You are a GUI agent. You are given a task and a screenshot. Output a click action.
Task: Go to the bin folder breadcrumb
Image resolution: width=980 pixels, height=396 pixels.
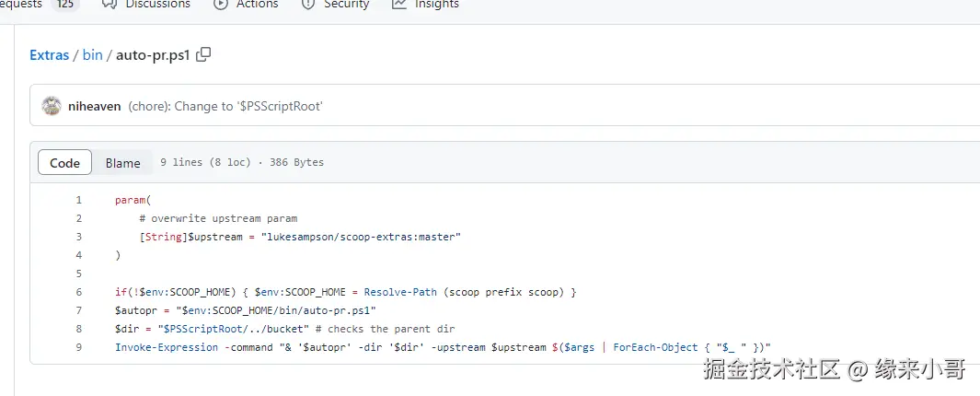[x=93, y=55]
